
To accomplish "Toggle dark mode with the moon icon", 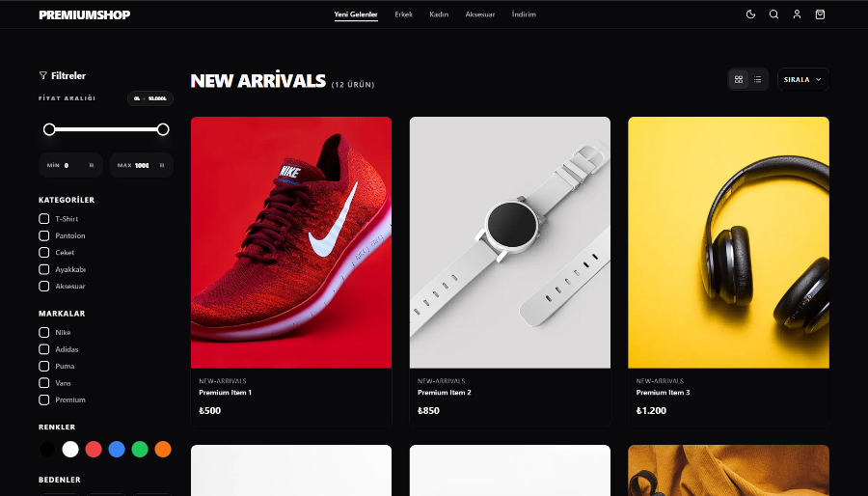I will coord(750,14).
